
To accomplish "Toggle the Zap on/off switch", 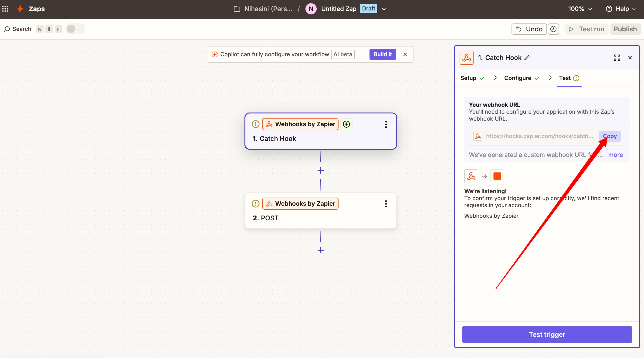I will coord(75,29).
